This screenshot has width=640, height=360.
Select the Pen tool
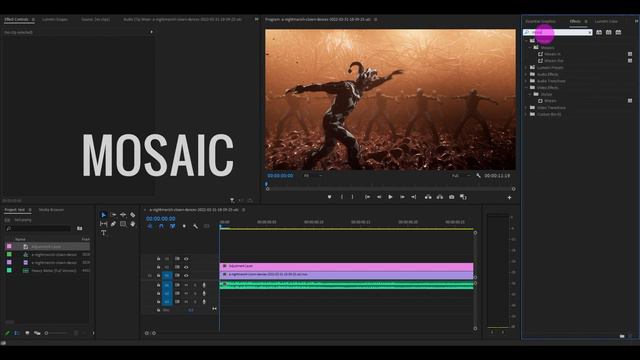click(113, 224)
